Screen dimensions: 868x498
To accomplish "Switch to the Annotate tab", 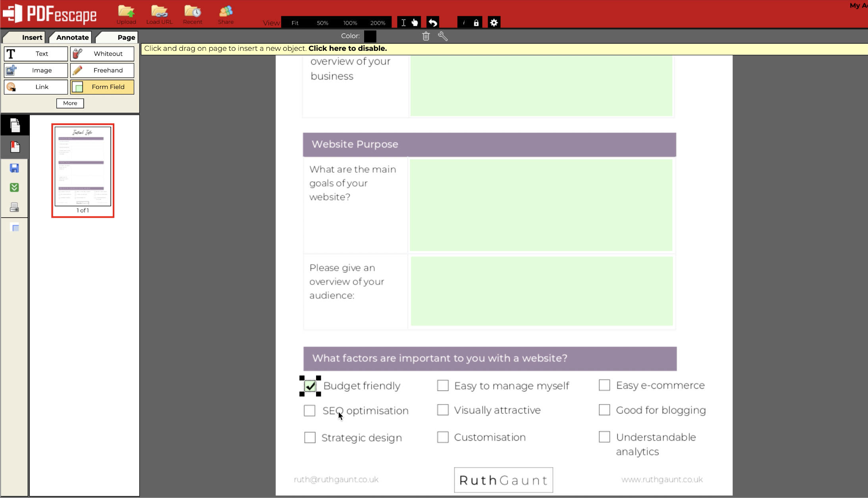I will pyautogui.click(x=72, y=37).
